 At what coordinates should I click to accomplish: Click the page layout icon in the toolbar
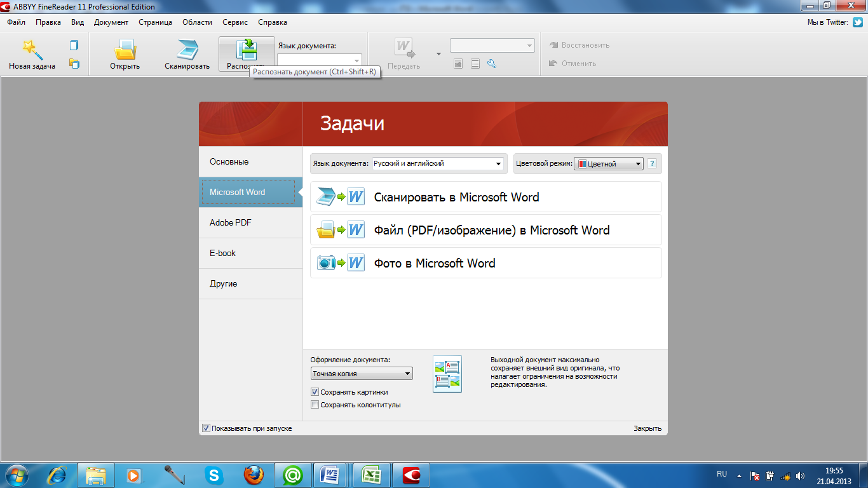(475, 64)
